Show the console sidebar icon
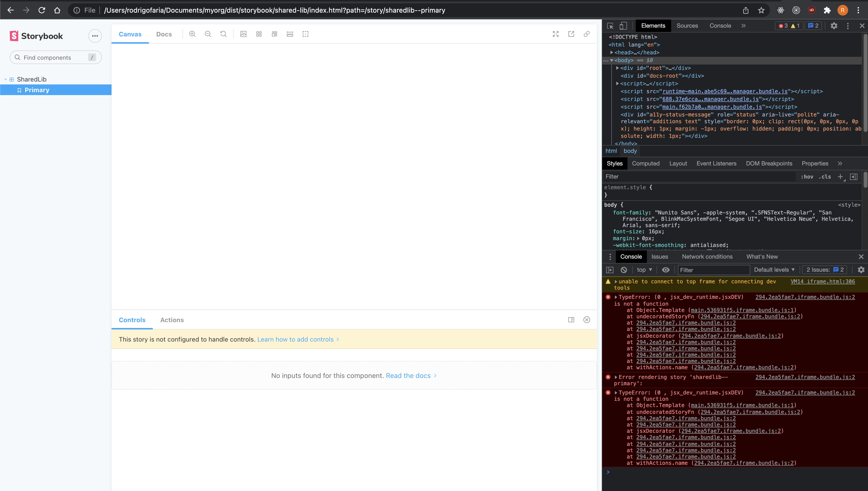 click(x=610, y=270)
